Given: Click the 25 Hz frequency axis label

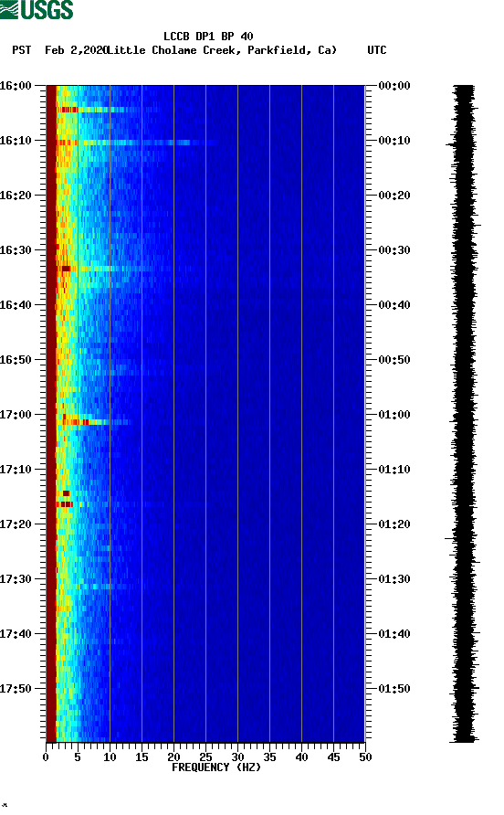Looking at the screenshot, I should coord(205,757).
